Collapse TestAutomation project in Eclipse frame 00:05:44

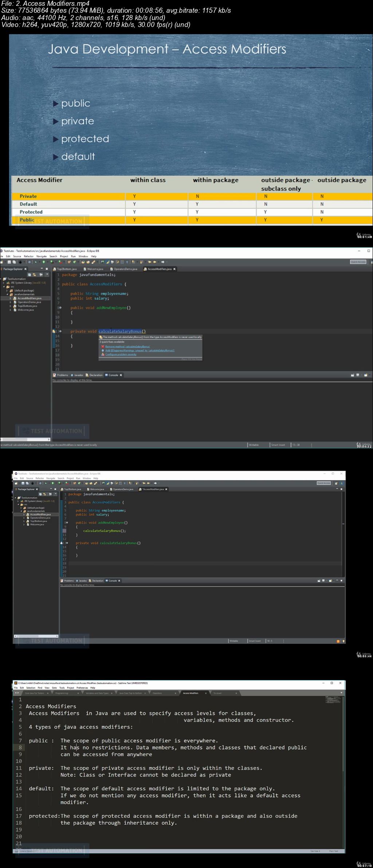tap(15, 498)
